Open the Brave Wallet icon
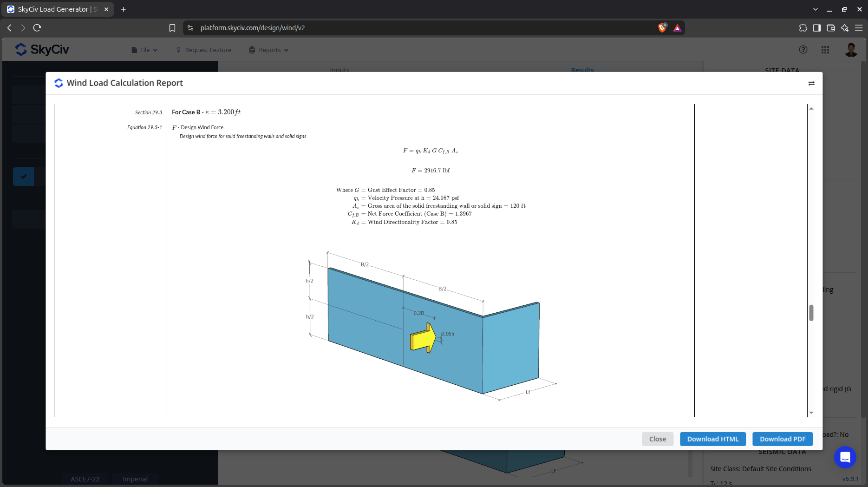Image resolution: width=868 pixels, height=487 pixels. (831, 28)
